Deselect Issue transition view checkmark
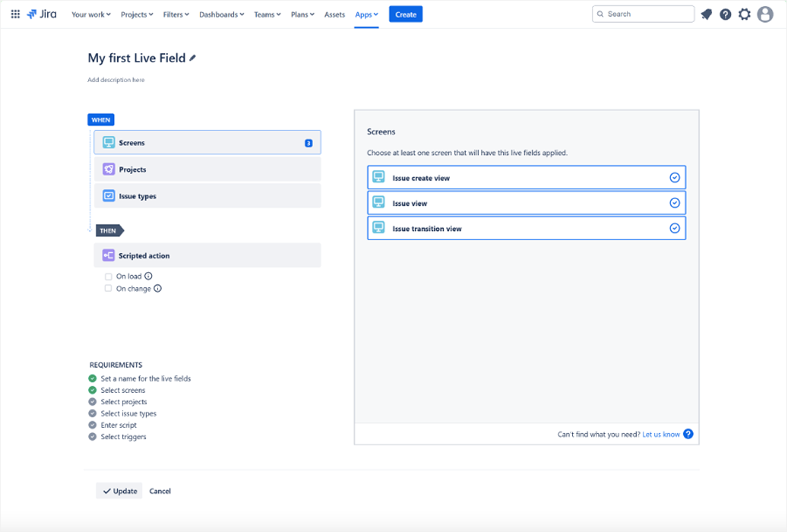Viewport: 787px width, 532px height. [x=674, y=228]
